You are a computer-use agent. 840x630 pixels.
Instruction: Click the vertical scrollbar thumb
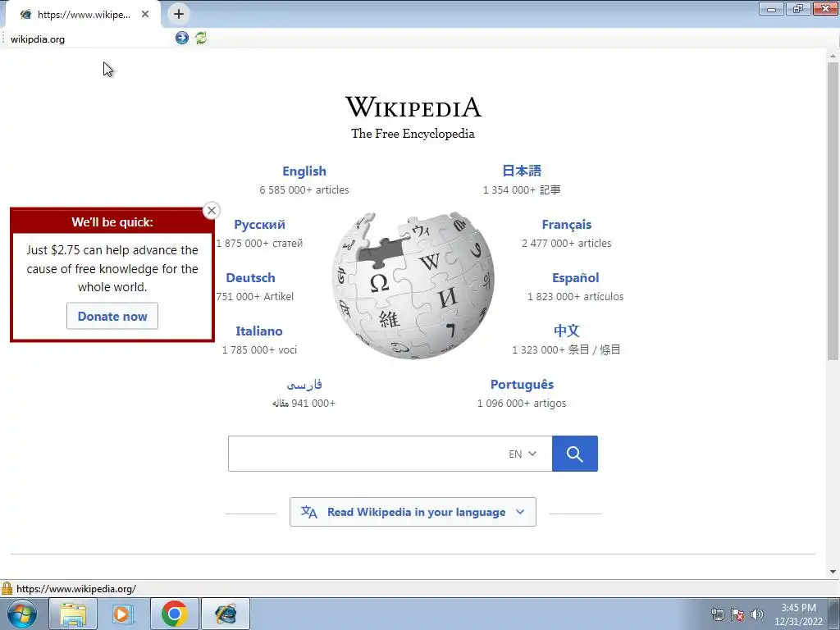(x=833, y=212)
